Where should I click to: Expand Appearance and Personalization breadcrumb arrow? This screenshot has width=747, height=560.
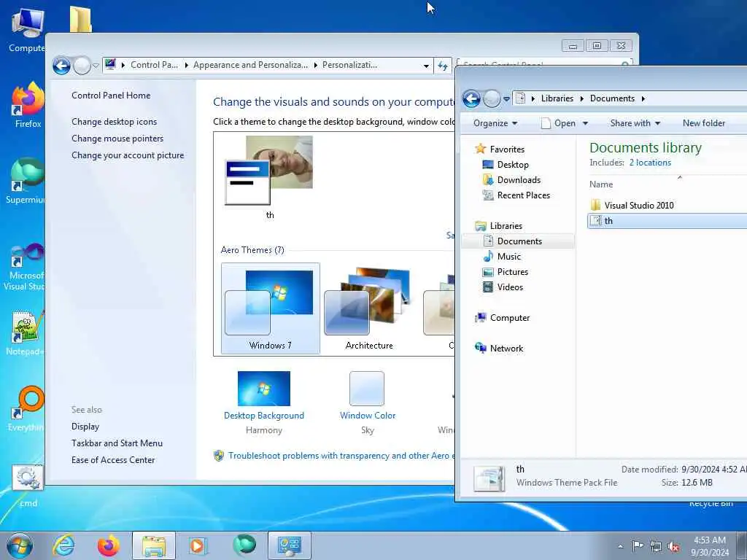pyautogui.click(x=315, y=65)
